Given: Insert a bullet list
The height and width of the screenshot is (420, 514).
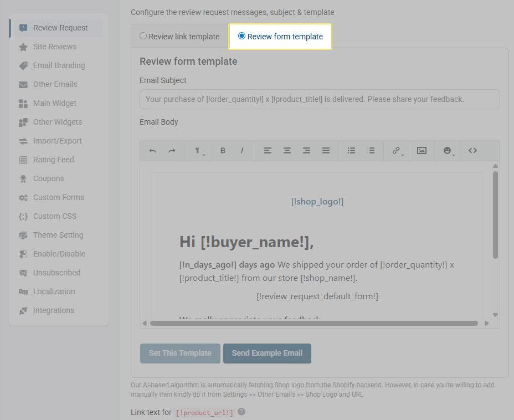Looking at the screenshot, I should [x=351, y=150].
